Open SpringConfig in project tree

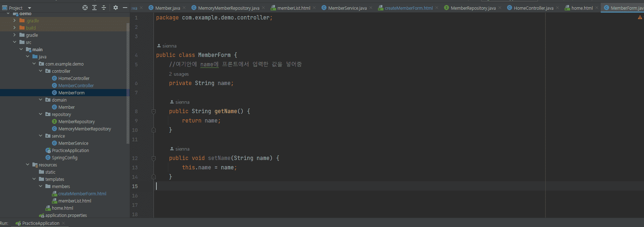pos(64,157)
